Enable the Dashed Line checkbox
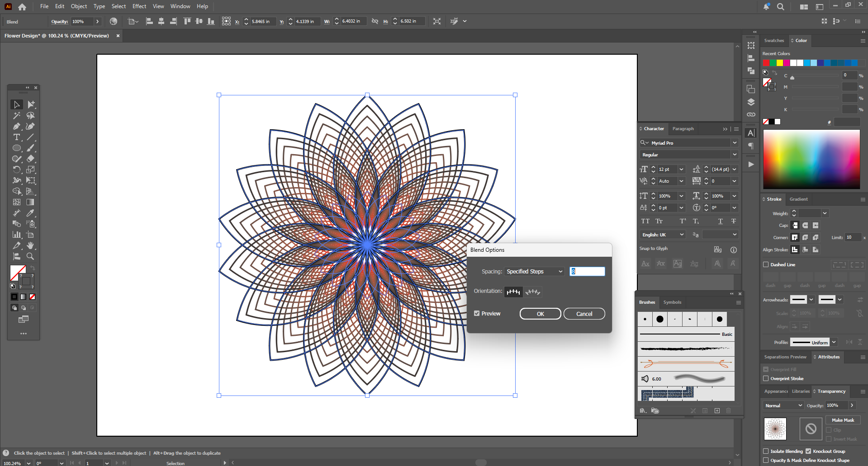Image resolution: width=868 pixels, height=466 pixels. [766, 265]
